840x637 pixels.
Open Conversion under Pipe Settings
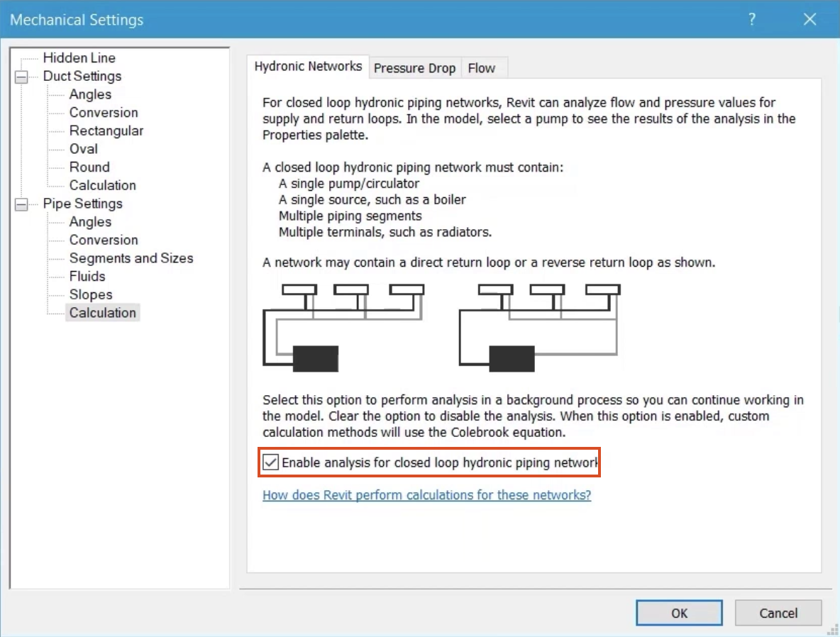click(x=104, y=240)
